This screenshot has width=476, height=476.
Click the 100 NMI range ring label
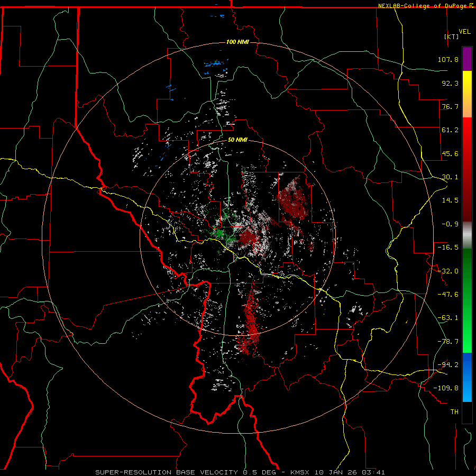click(x=237, y=42)
